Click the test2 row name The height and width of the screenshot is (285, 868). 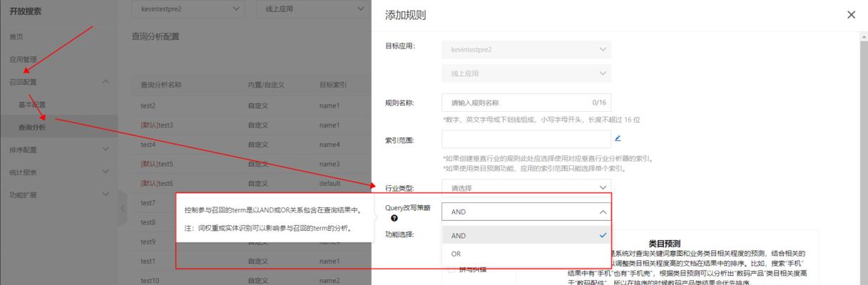point(148,105)
